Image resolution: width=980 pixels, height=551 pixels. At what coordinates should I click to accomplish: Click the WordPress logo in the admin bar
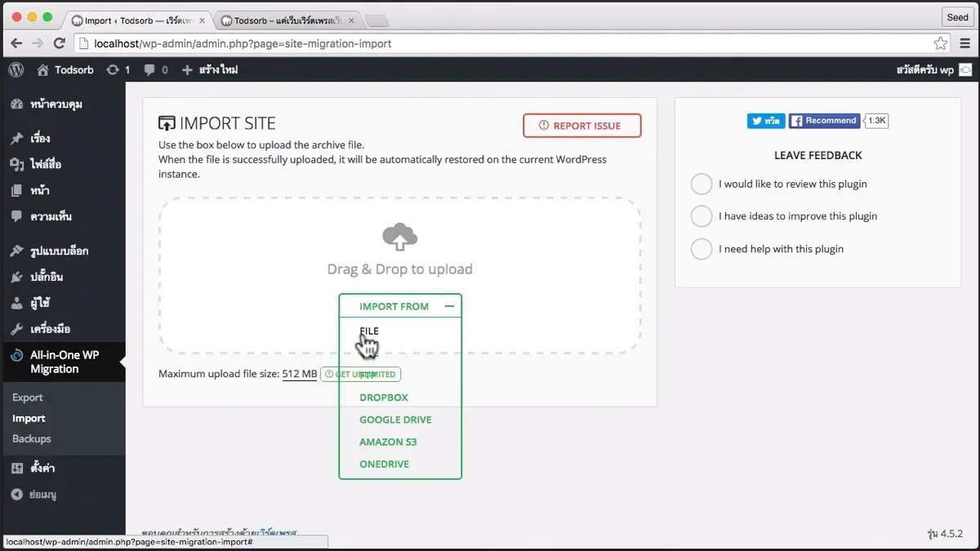16,70
